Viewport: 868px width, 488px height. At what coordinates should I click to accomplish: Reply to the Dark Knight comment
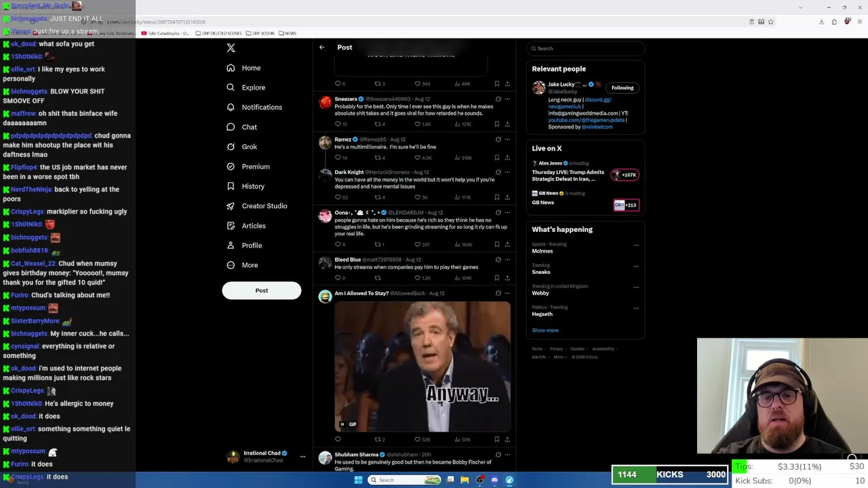pos(338,197)
